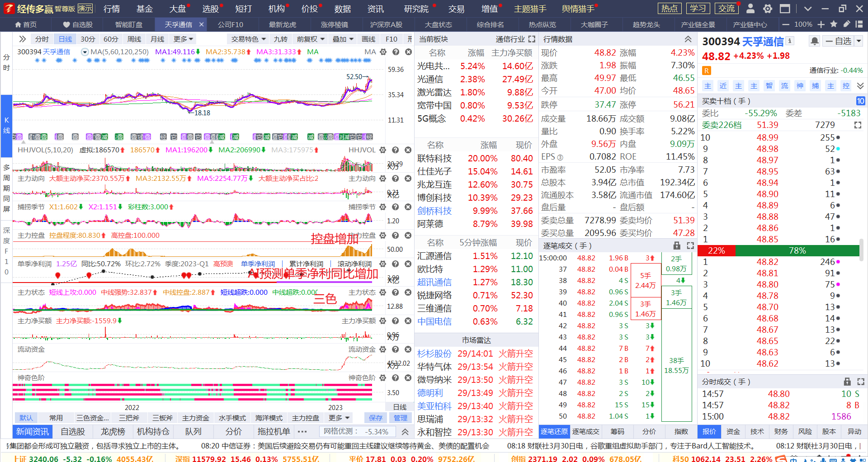The height and width of the screenshot is (462, 868).
Task: Click the order book vertical scrollbar
Action: 862,251
